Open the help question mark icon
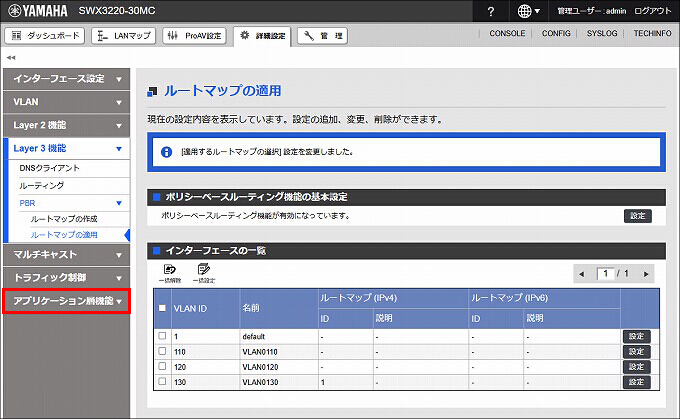This screenshot has width=680, height=419. [x=490, y=11]
